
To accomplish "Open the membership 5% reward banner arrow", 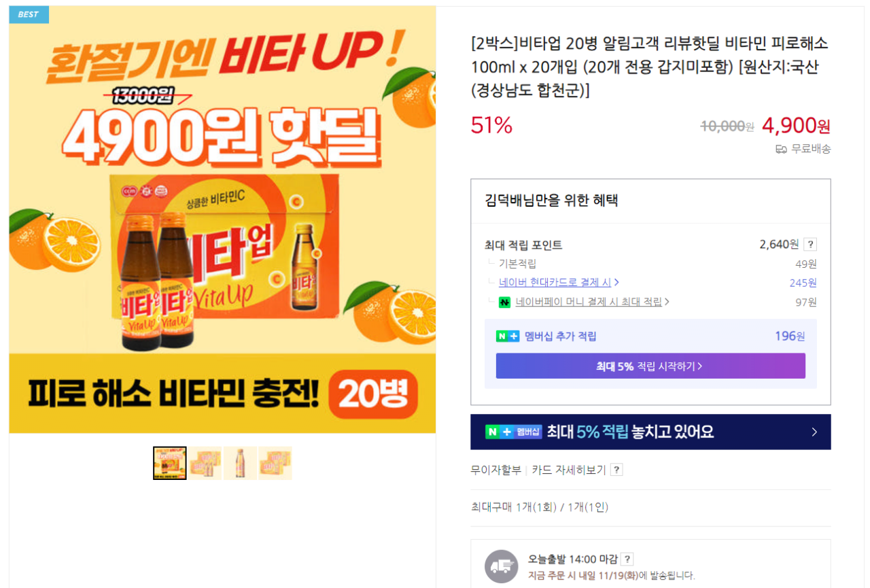I will pos(814,432).
